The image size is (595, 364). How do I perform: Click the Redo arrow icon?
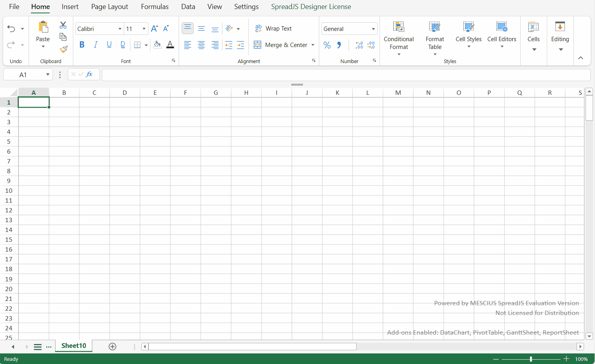[11, 45]
